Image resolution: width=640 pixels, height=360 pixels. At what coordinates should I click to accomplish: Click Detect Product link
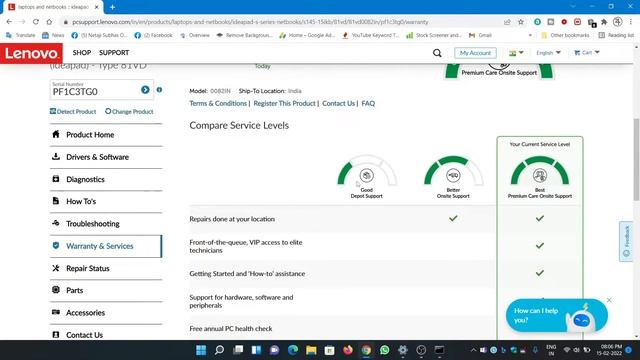coord(73,111)
